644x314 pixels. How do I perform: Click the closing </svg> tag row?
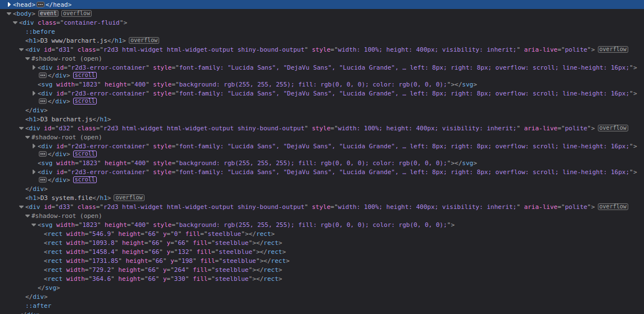coord(49,288)
